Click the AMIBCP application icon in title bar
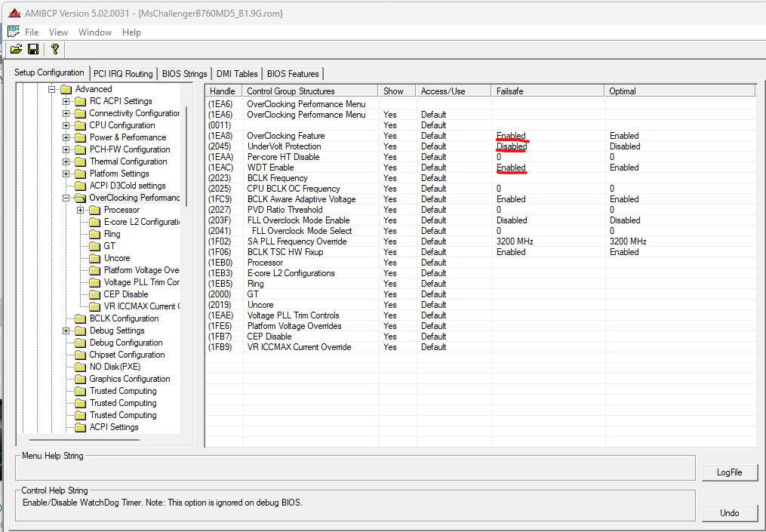 click(x=14, y=13)
